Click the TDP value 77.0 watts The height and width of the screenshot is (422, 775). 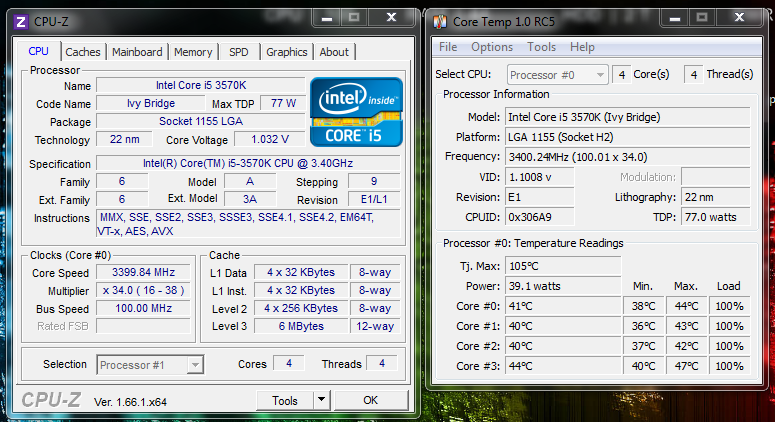coord(716,217)
